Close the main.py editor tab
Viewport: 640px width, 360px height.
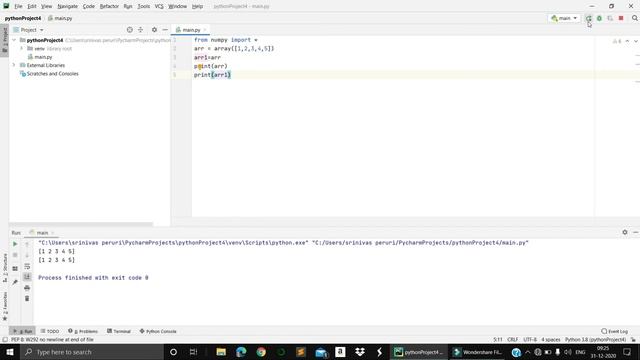click(x=205, y=30)
